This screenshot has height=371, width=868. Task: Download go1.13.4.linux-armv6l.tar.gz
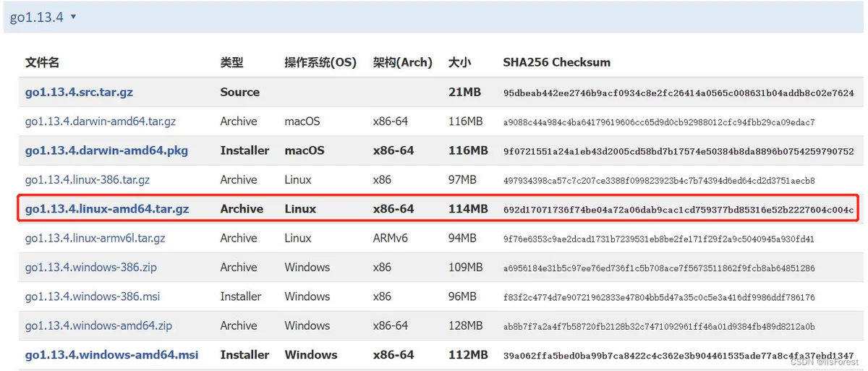pos(95,238)
